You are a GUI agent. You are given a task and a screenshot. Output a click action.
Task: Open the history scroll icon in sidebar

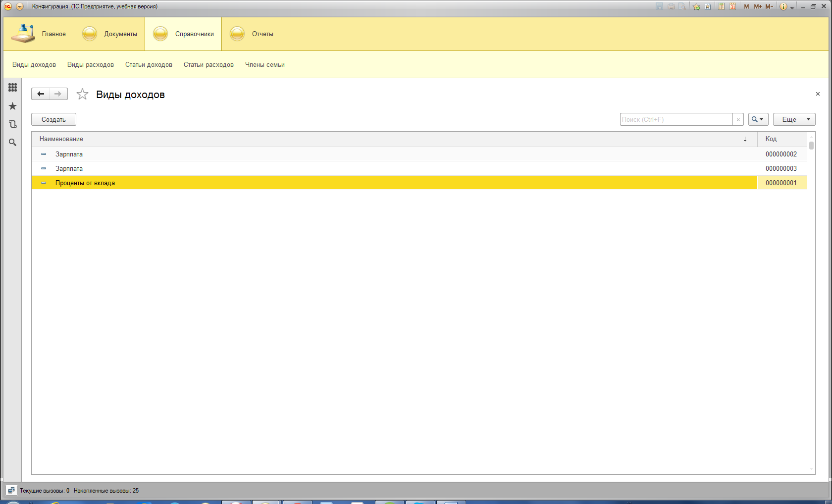click(x=13, y=124)
